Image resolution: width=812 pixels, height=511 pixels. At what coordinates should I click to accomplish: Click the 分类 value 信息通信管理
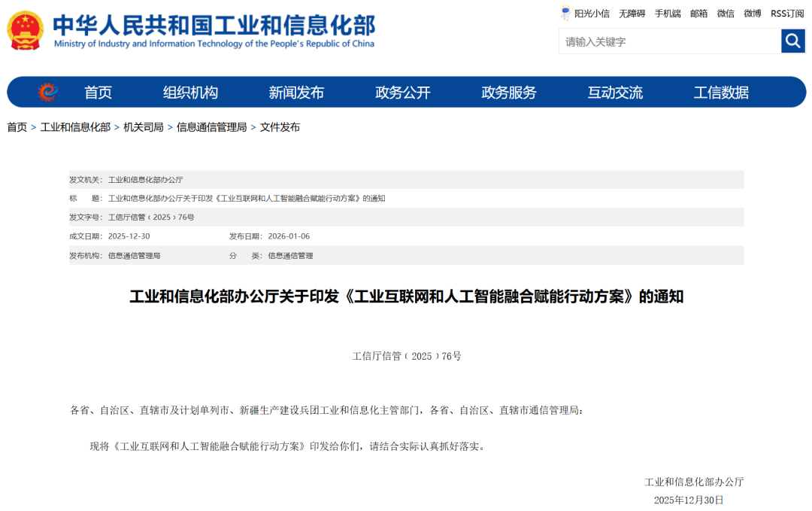[x=290, y=256]
